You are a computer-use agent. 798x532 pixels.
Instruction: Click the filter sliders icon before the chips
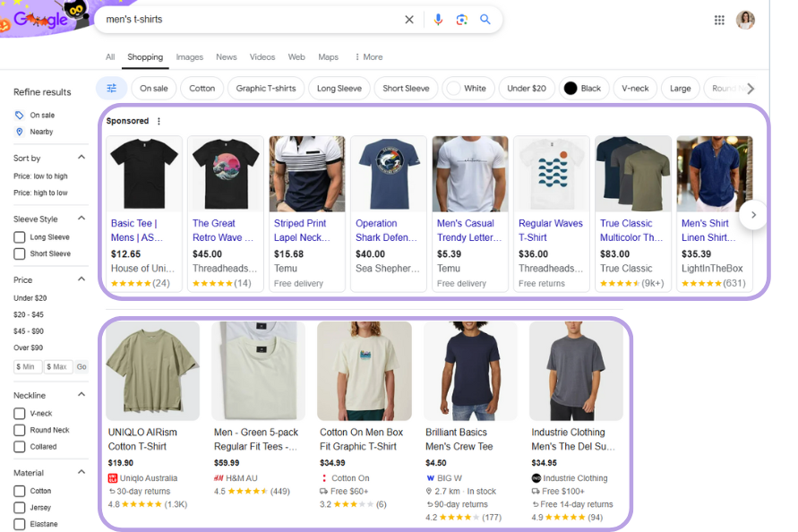[x=112, y=88]
